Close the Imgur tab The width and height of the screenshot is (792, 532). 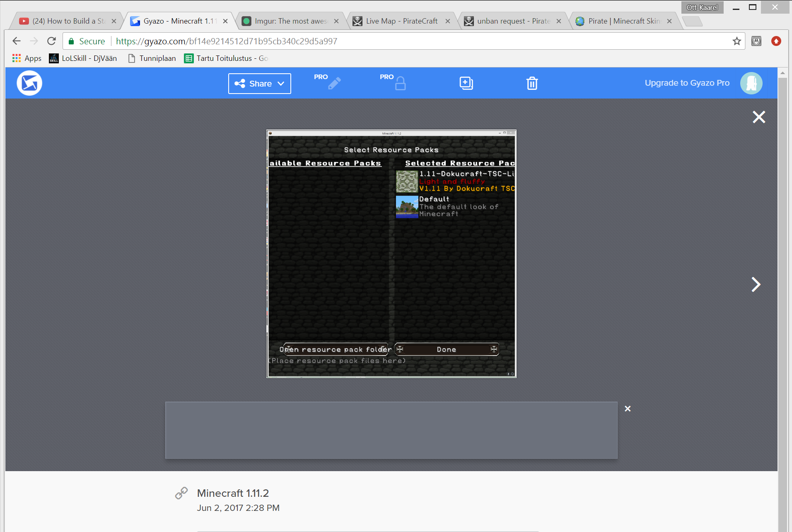tap(336, 21)
